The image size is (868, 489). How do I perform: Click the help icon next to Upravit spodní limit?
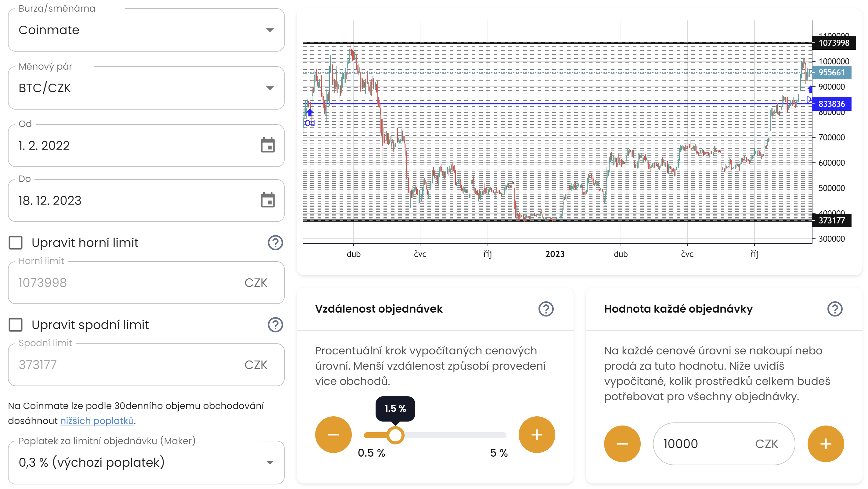coord(275,325)
